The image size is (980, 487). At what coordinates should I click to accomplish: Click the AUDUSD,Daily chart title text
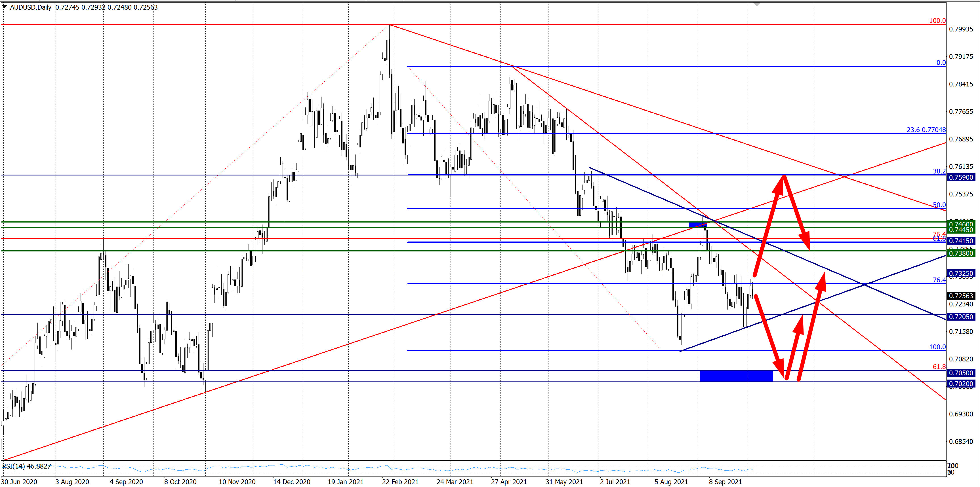click(x=30, y=7)
